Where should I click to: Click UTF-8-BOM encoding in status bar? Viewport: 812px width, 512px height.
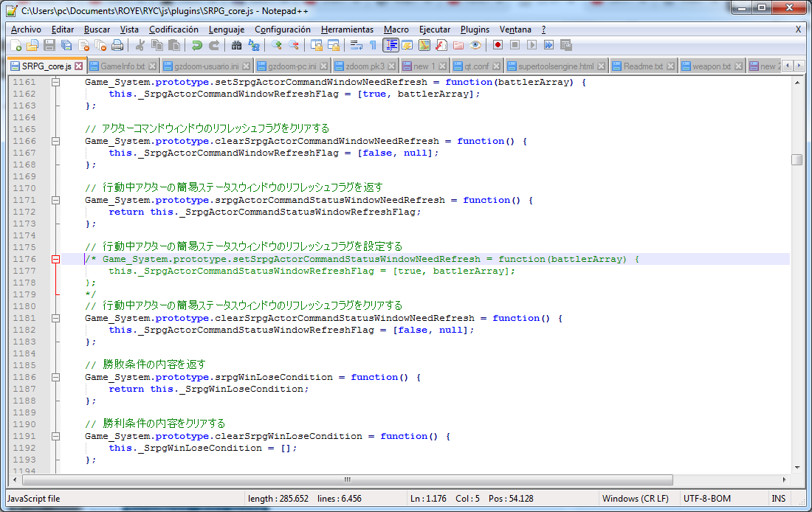[x=707, y=499]
